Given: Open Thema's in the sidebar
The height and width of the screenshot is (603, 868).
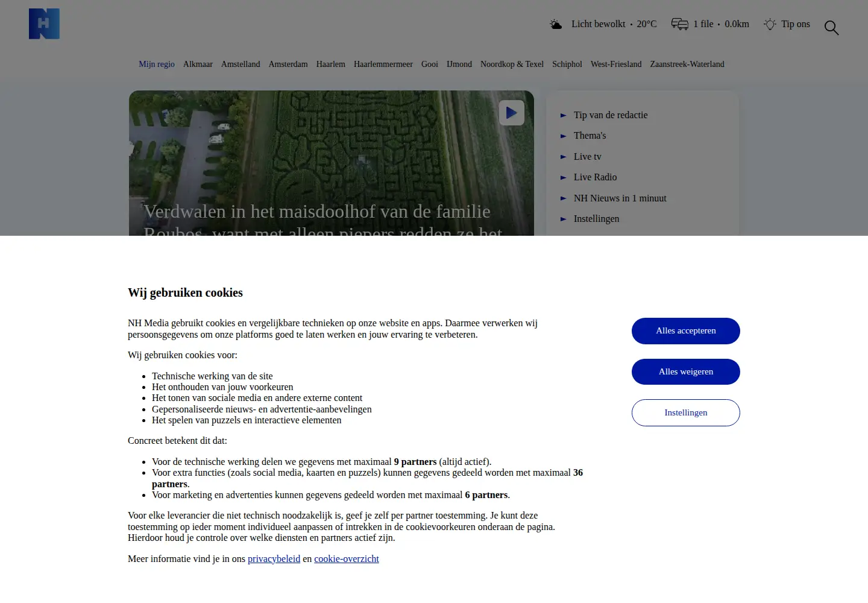Looking at the screenshot, I should pos(590,136).
